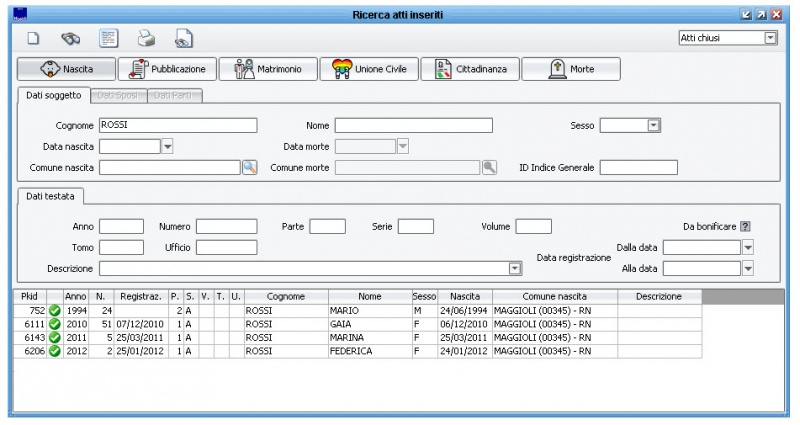The image size is (800, 425).
Task: Click the document with binoculars icon
Action: pyautogui.click(x=183, y=39)
